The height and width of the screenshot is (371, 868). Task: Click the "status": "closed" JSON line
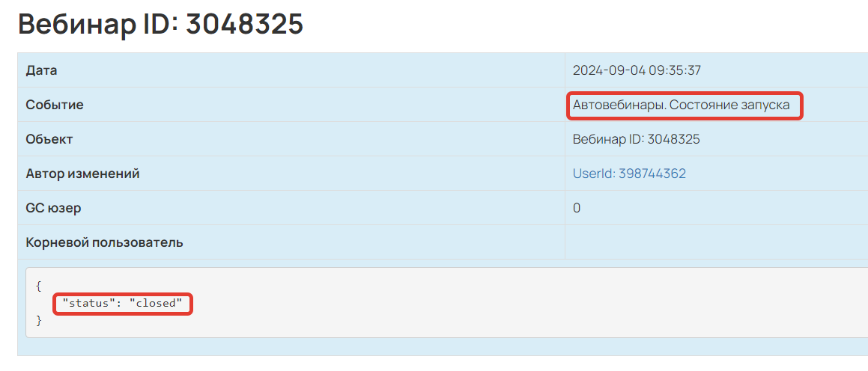[122, 304]
